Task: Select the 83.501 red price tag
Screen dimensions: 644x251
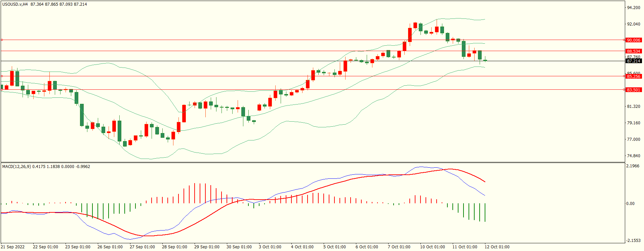Action: [x=633, y=90]
